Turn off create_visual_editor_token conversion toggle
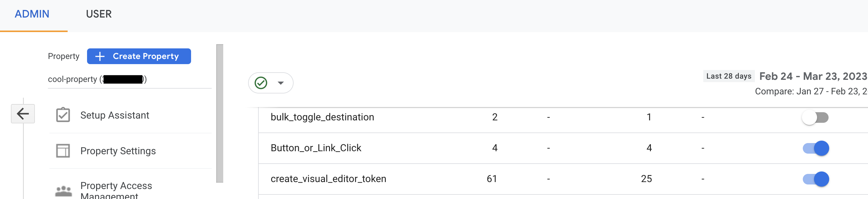Viewport: 868px width, 199px height. (x=816, y=179)
